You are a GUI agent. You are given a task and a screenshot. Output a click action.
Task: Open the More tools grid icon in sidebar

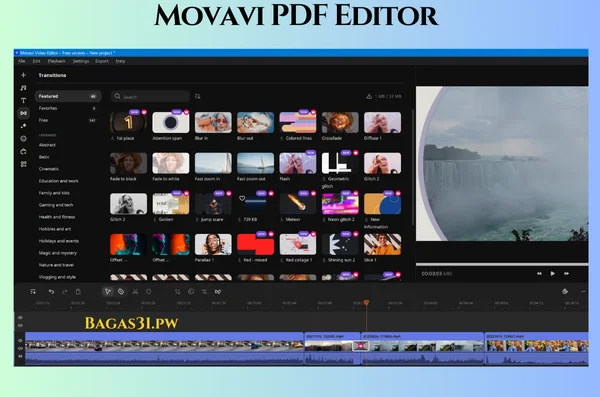(23, 164)
